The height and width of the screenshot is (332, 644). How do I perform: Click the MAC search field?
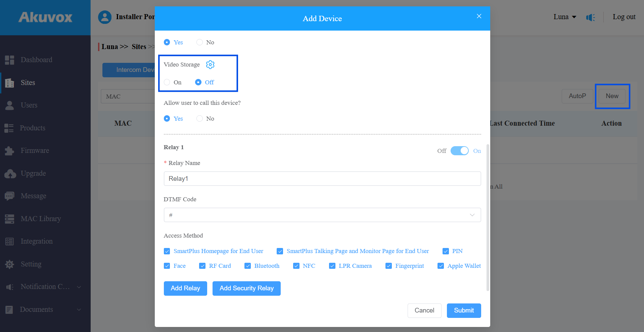click(x=128, y=96)
